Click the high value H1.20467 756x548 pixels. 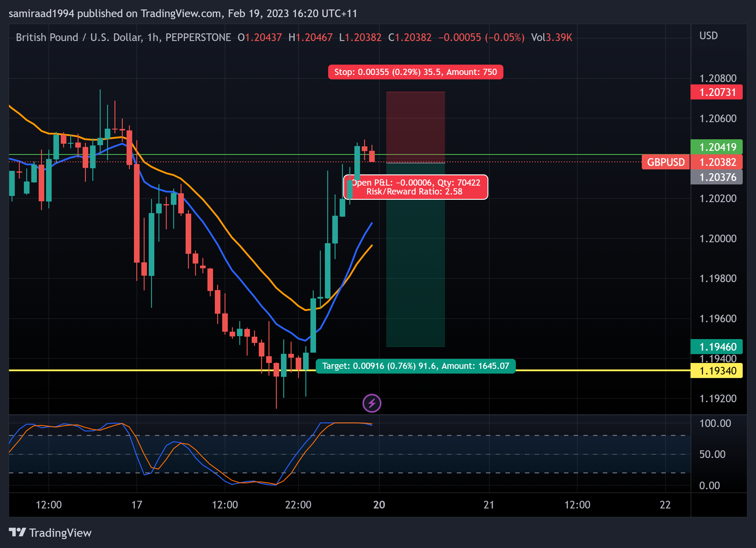point(310,37)
